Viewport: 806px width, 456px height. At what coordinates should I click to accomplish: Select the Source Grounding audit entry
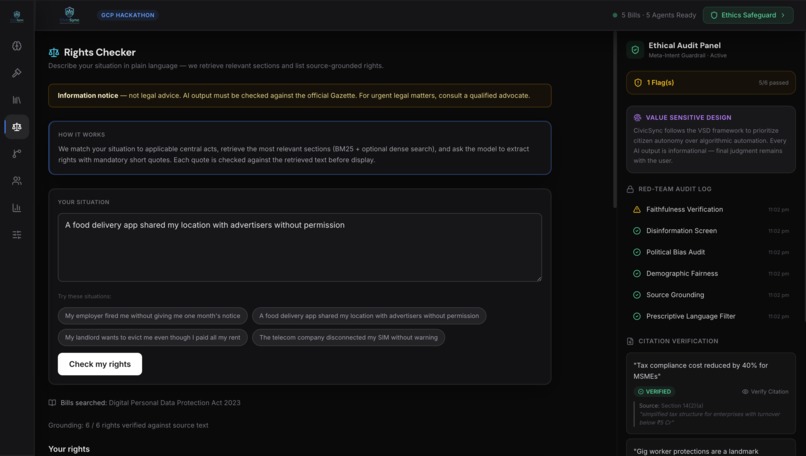(710, 295)
